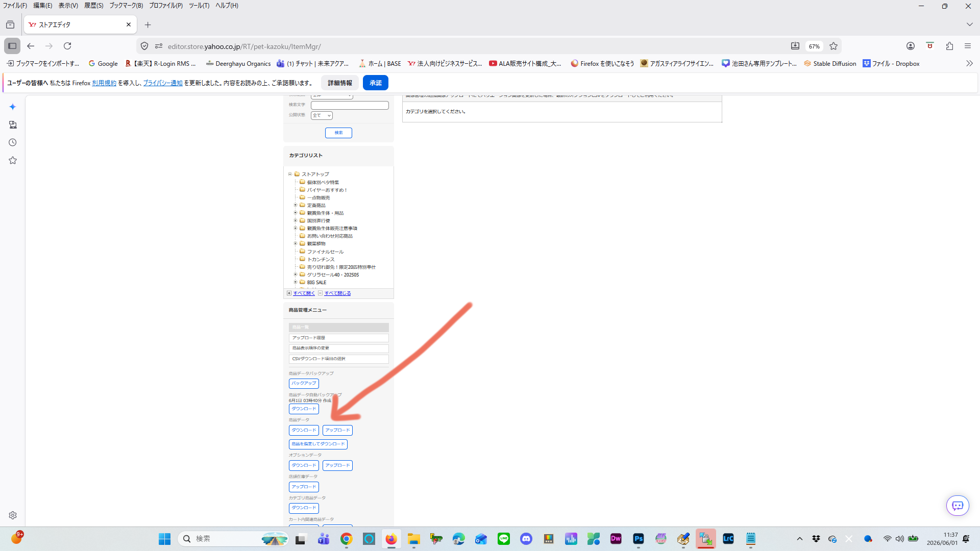Select the トカンチンス category folder
Viewport: 980px width, 551px height.
pos(321,259)
